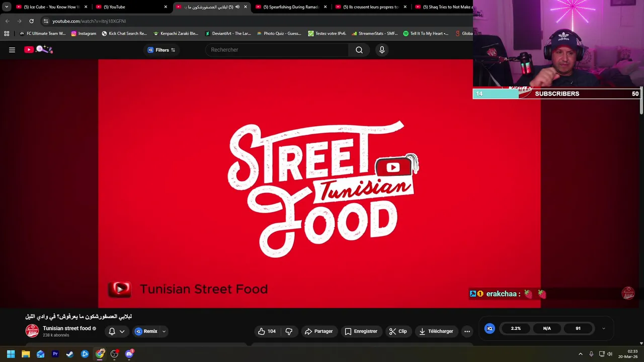Click the youtube.com address bar
Image resolution: width=644 pixels, height=362 pixels.
257,21
